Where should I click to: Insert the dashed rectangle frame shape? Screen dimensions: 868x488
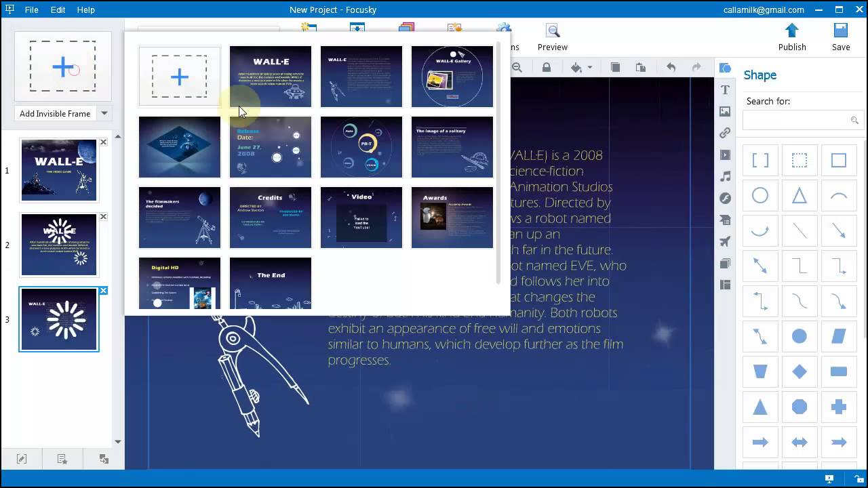coord(800,161)
